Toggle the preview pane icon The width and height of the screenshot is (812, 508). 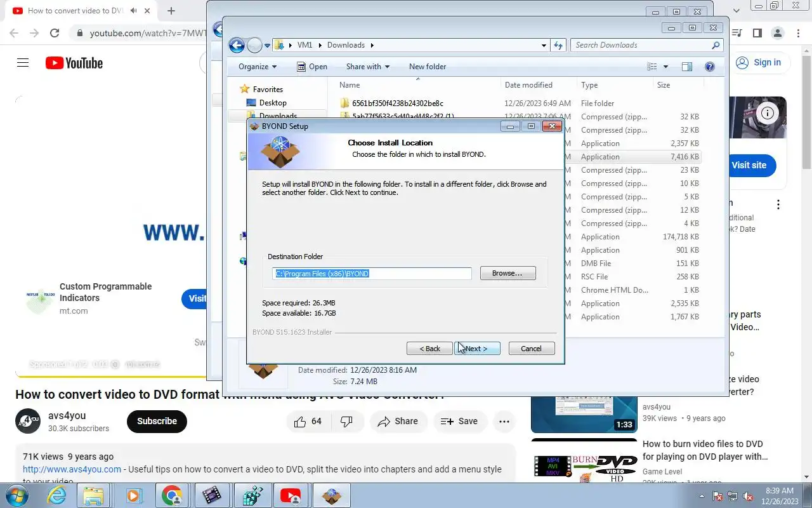tap(686, 67)
